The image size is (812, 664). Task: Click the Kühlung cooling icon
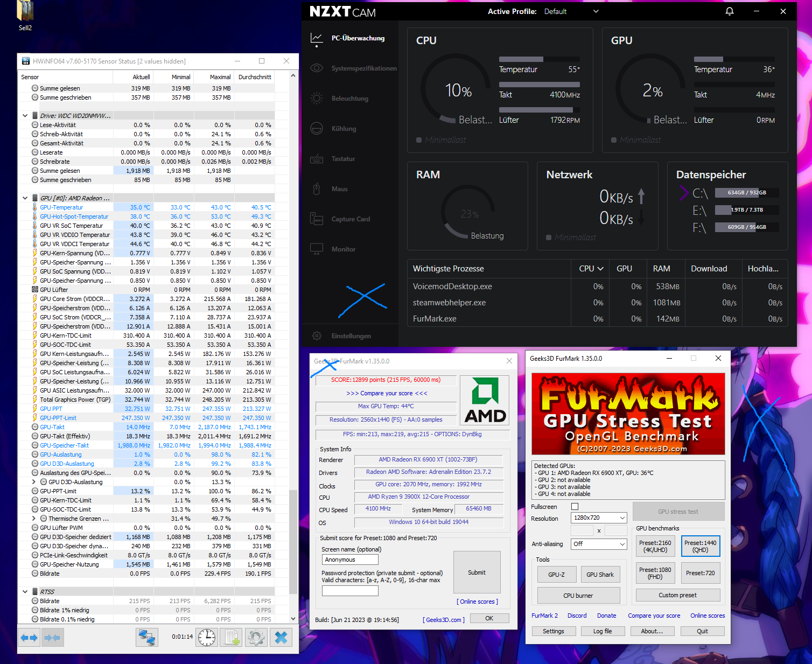click(x=317, y=129)
